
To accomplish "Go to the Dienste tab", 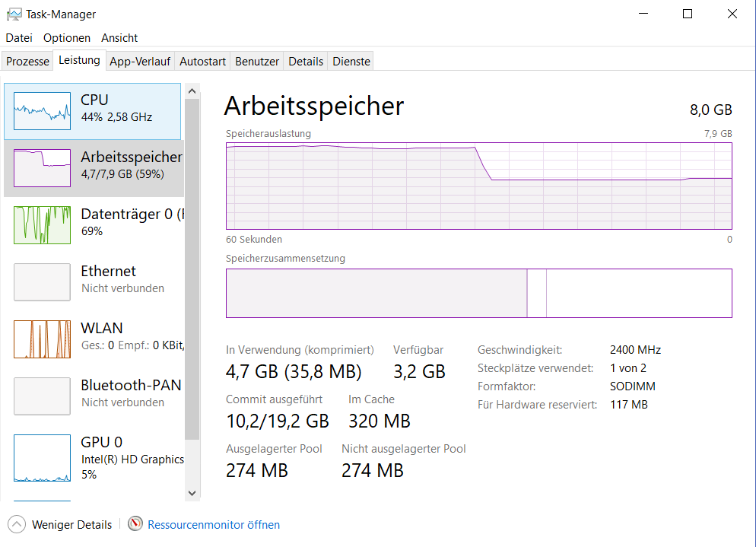I will pos(351,62).
